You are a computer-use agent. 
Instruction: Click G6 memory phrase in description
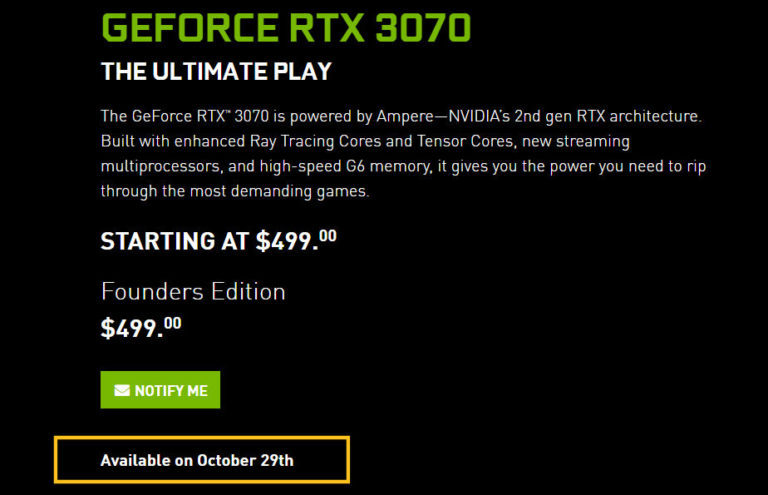point(389,166)
